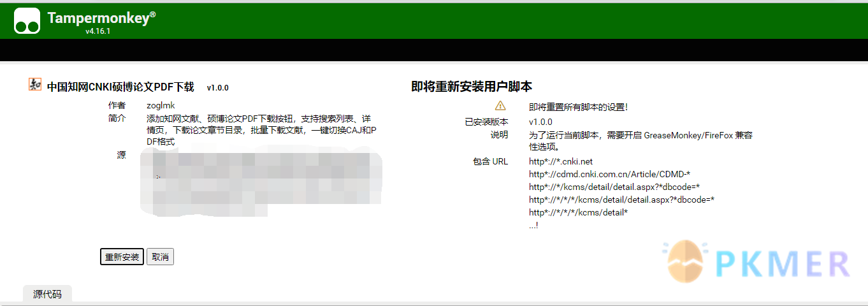Click the v4.16.1 version label
Image resolution: width=868 pixels, height=306 pixels.
(98, 31)
